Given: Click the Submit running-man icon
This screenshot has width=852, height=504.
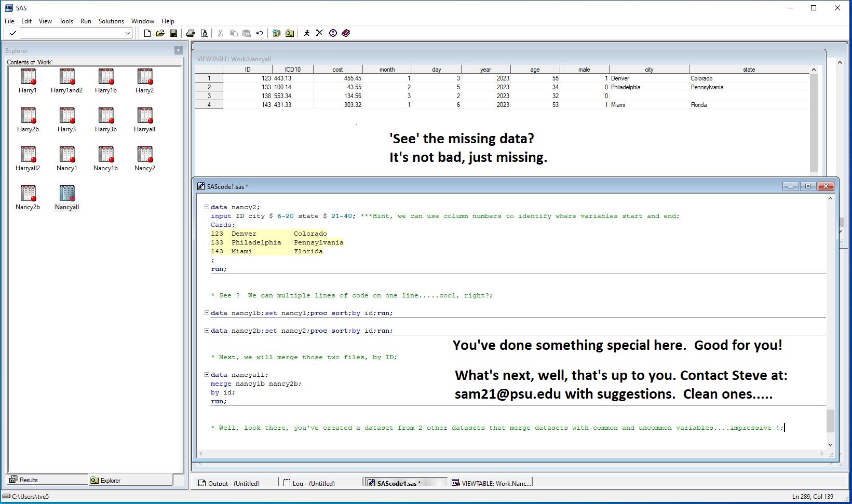Looking at the screenshot, I should click(306, 33).
